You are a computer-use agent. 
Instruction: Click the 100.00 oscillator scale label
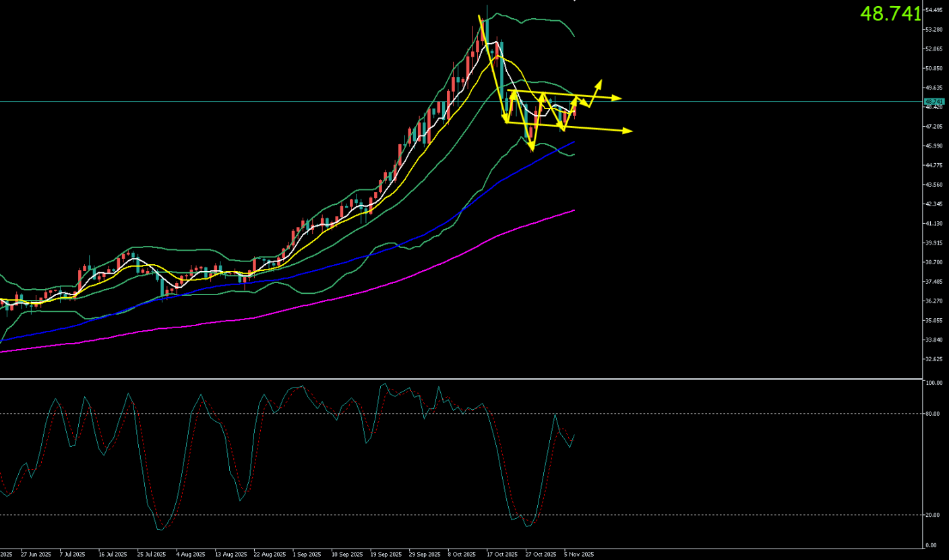click(x=933, y=383)
